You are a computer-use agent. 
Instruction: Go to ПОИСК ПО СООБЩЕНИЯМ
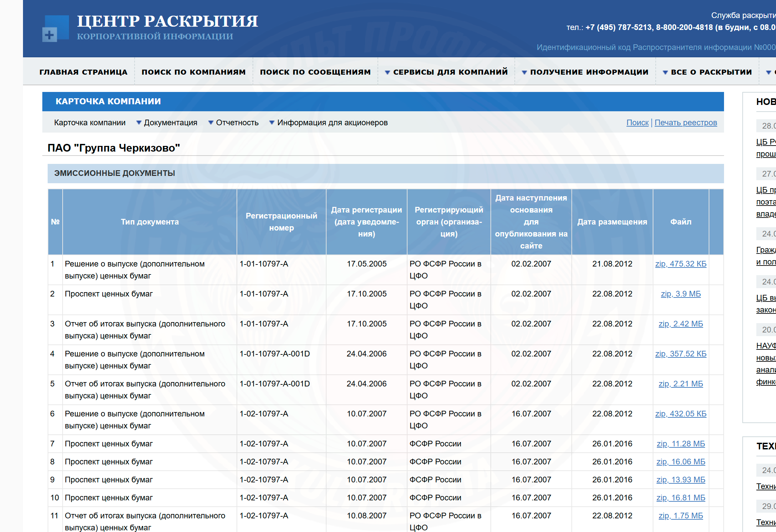coord(315,72)
